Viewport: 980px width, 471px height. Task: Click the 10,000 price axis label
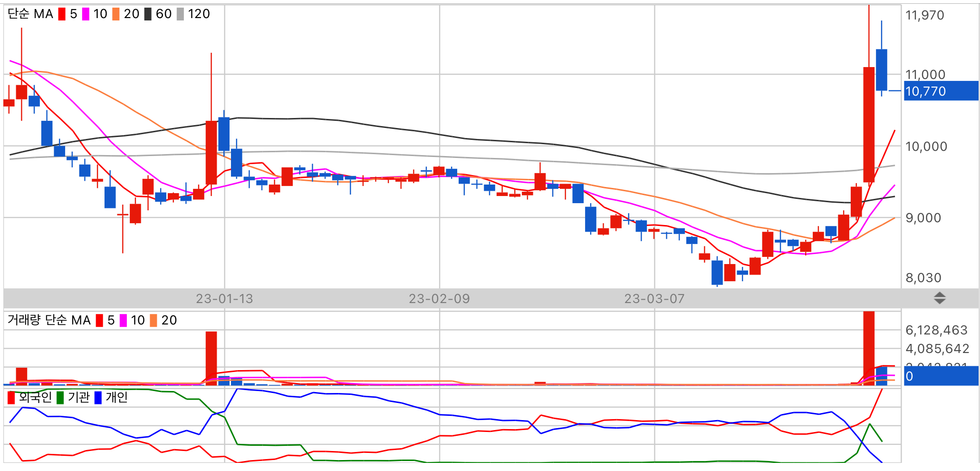coord(926,147)
